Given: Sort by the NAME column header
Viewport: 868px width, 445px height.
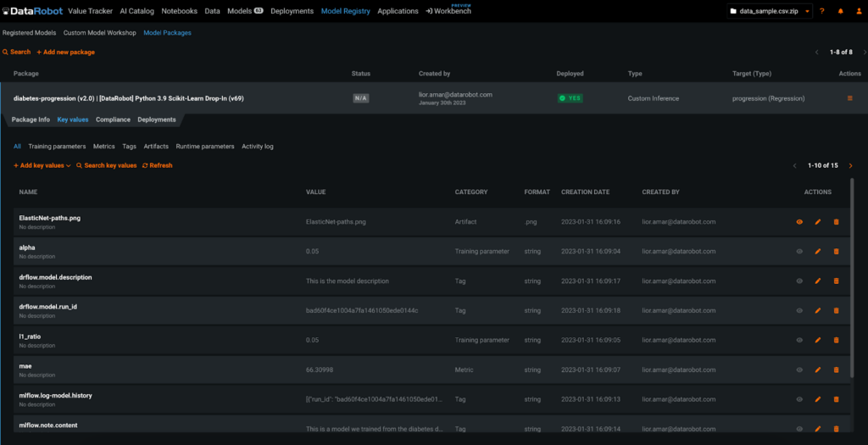Looking at the screenshot, I should [x=28, y=192].
